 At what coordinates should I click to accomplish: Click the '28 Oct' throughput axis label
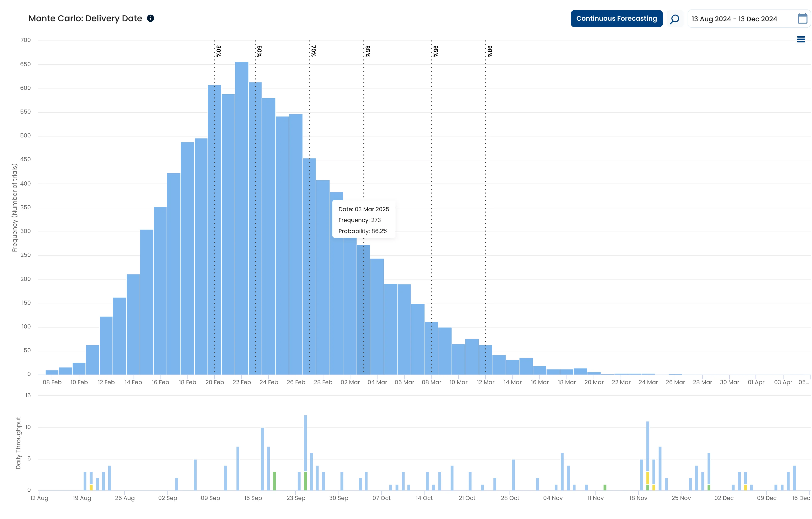tap(510, 498)
